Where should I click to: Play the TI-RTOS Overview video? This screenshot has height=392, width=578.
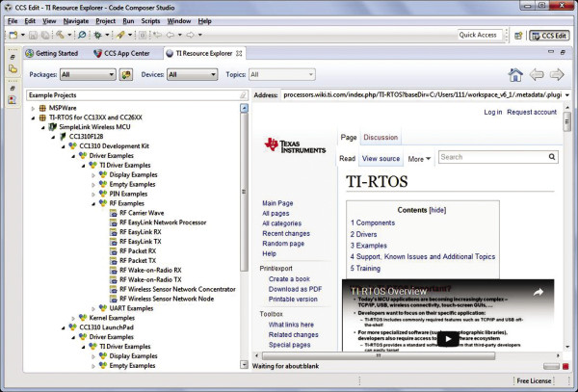point(448,339)
